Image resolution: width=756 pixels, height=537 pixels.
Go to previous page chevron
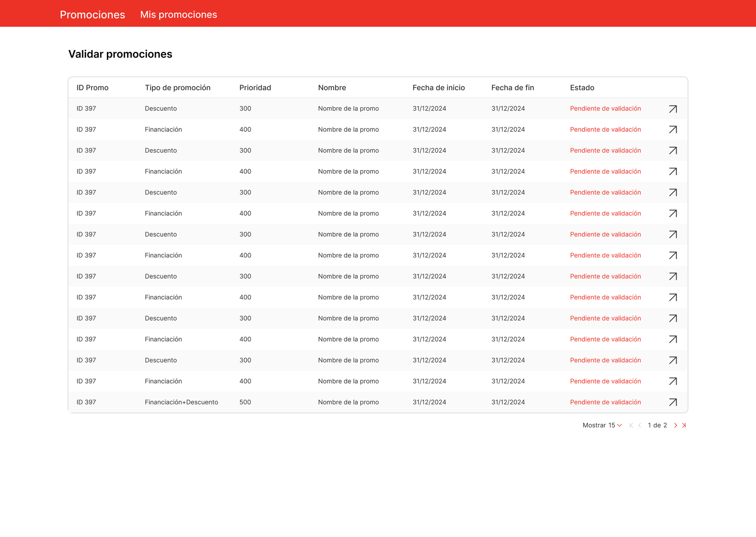click(639, 426)
